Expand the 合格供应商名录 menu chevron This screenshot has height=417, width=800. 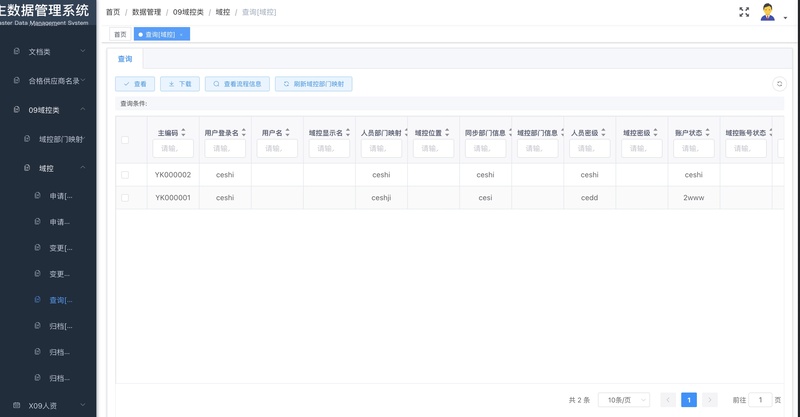[83, 80]
